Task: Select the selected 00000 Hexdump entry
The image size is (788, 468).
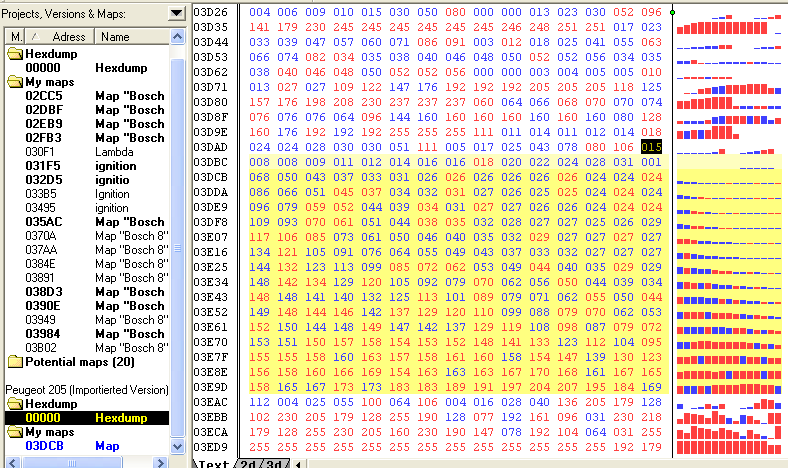Action: [87, 418]
